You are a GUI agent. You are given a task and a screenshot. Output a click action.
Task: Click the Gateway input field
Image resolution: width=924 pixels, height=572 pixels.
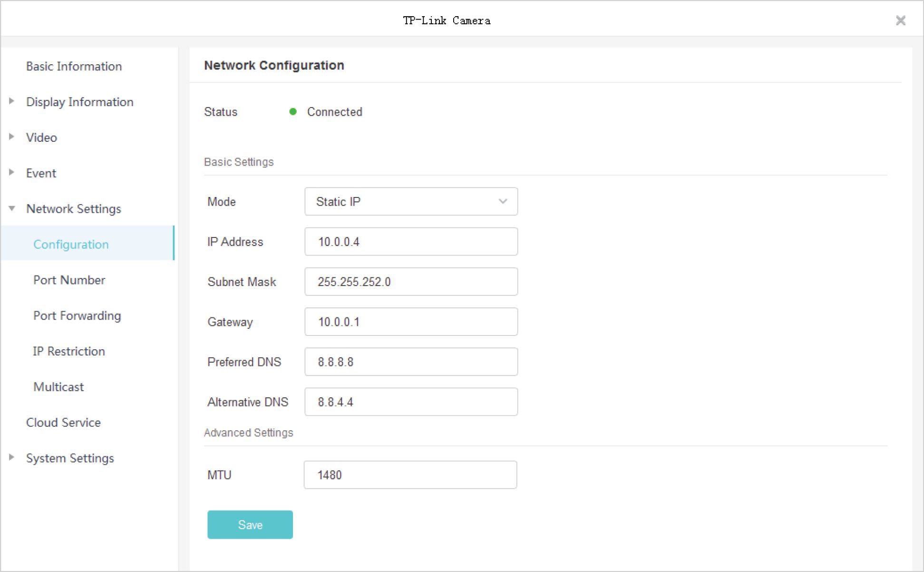(x=411, y=322)
